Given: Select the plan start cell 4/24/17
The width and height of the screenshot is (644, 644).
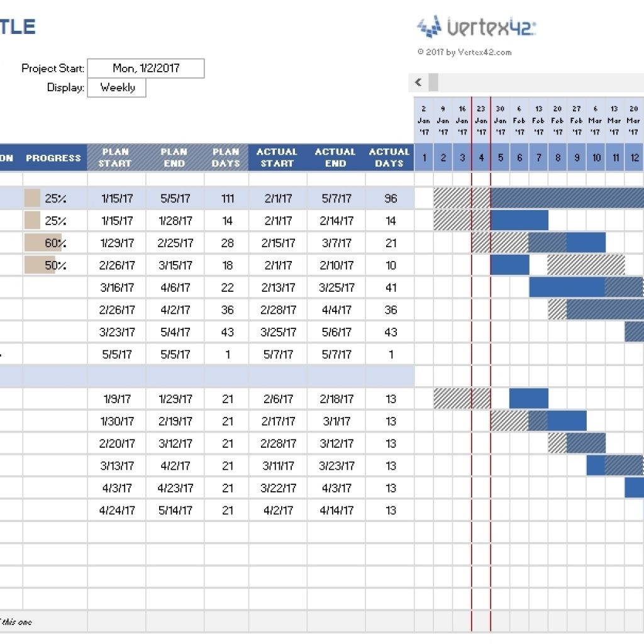Looking at the screenshot, I should pos(116,510).
